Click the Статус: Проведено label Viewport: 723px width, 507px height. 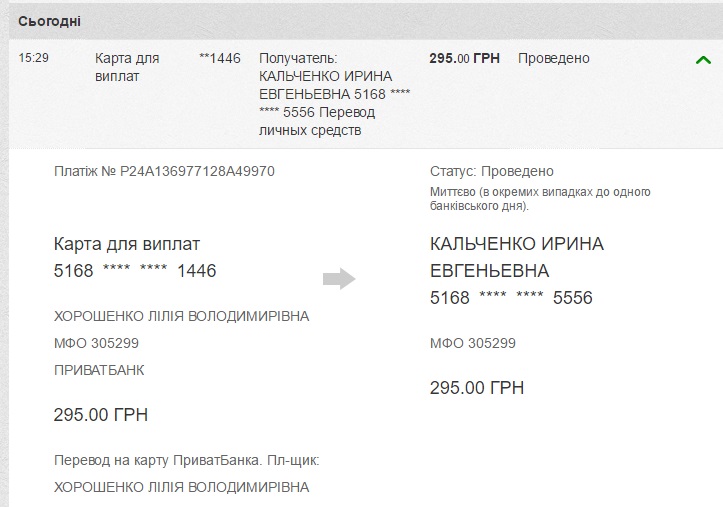point(492,171)
